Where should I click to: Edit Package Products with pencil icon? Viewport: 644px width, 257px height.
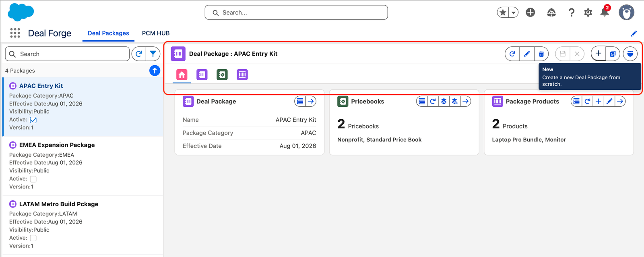[609, 102]
